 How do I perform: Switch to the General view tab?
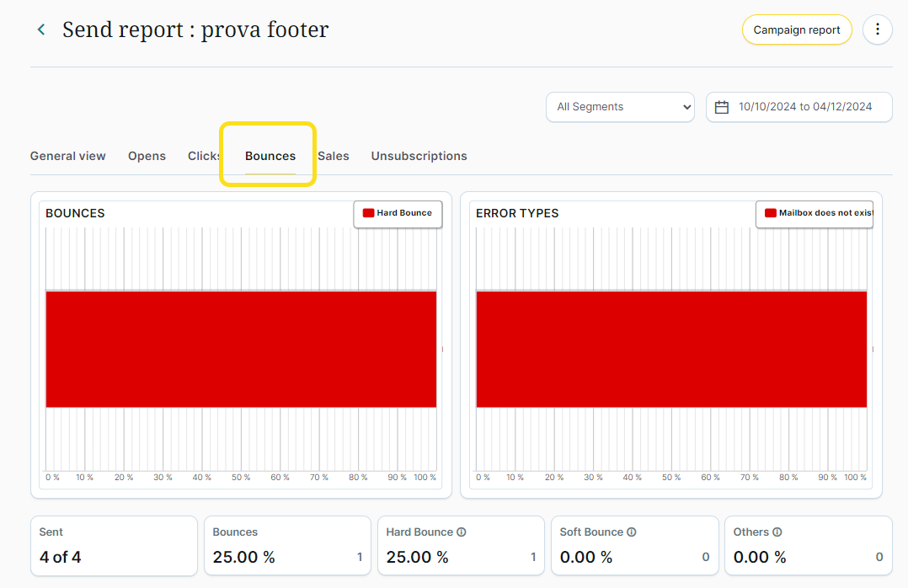pyautogui.click(x=68, y=156)
